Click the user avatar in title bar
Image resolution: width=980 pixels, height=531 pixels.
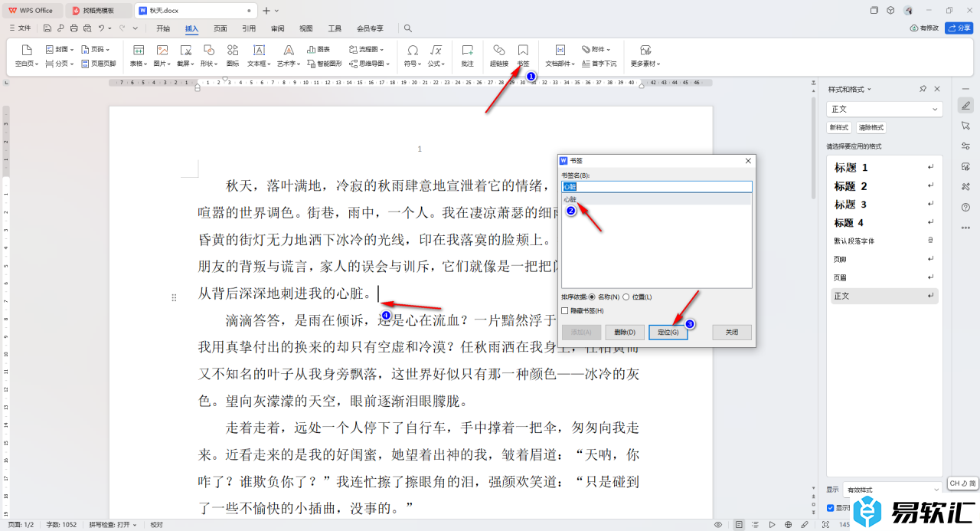click(x=908, y=11)
